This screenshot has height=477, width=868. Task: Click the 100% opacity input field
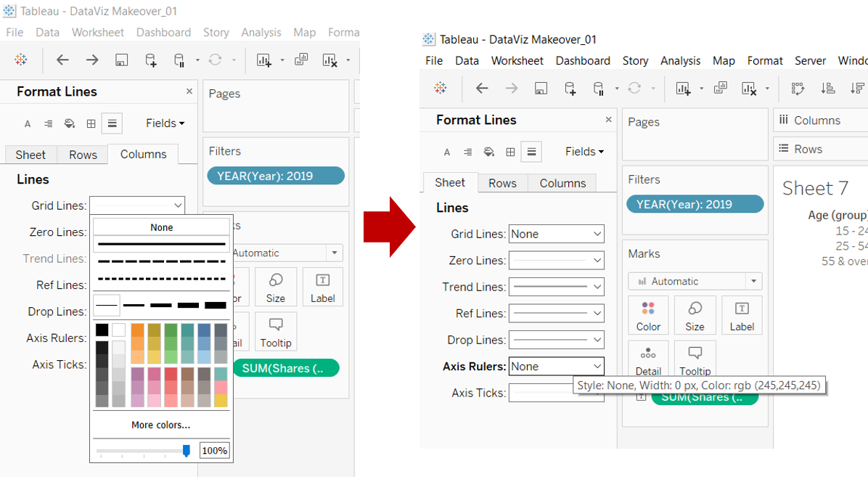(214, 450)
